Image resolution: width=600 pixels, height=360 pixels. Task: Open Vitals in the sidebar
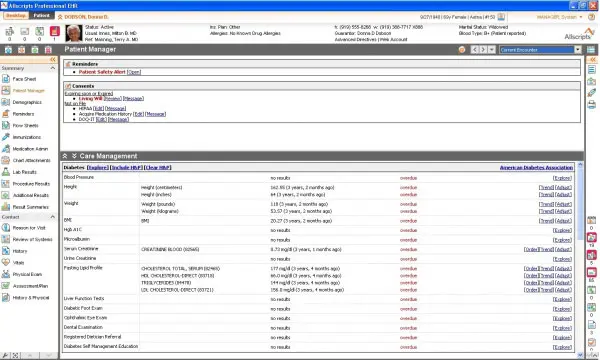(x=18, y=263)
